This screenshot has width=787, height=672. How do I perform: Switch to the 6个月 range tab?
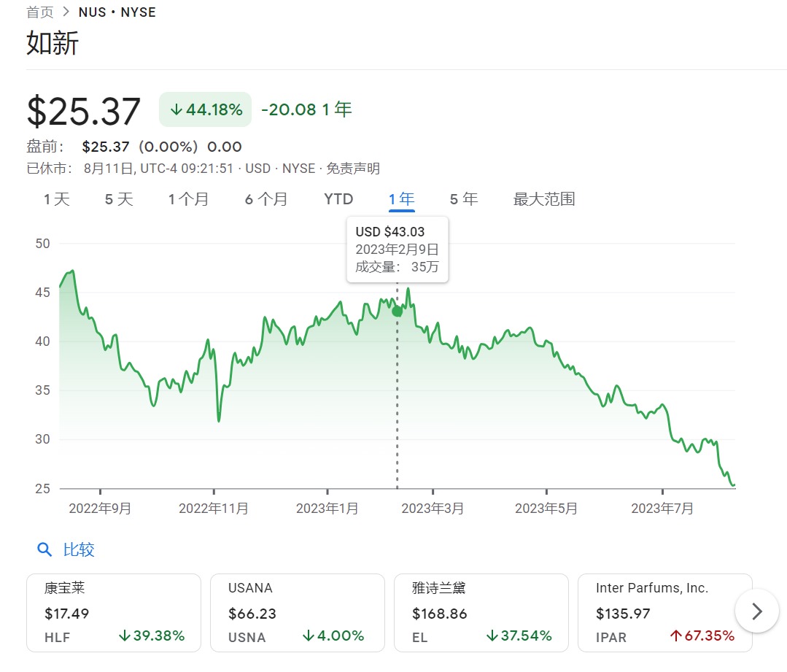pyautogui.click(x=266, y=199)
